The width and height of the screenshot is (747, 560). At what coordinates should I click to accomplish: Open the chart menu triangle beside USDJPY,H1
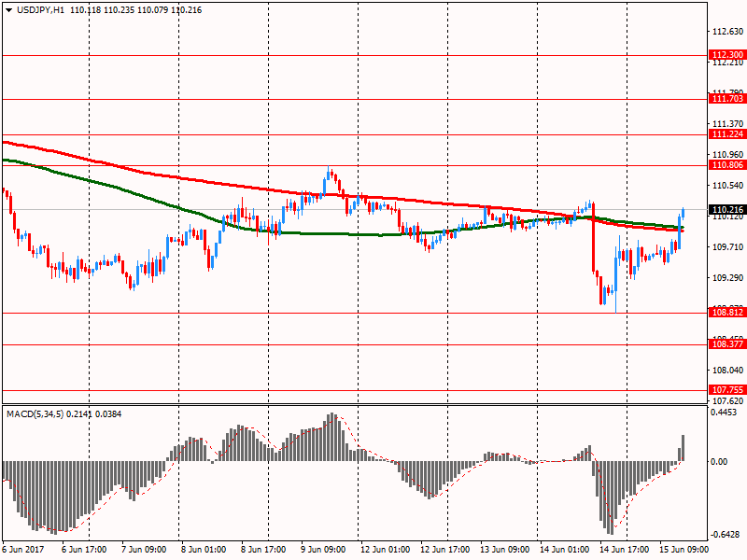coord(9,10)
